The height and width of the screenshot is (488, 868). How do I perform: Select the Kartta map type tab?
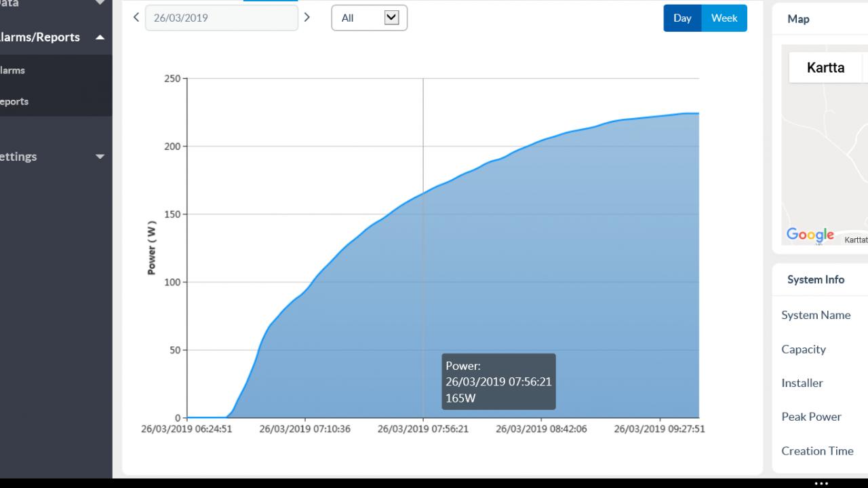coord(825,68)
